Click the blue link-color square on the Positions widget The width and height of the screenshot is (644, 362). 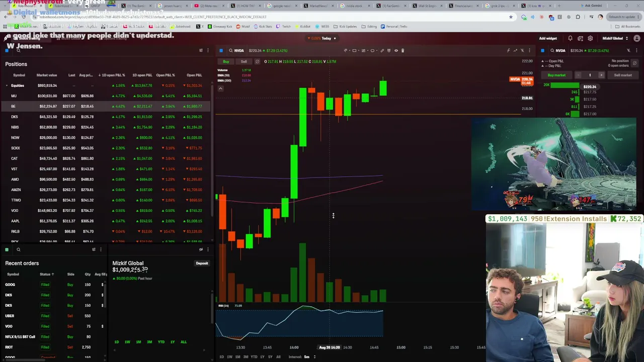7,50
